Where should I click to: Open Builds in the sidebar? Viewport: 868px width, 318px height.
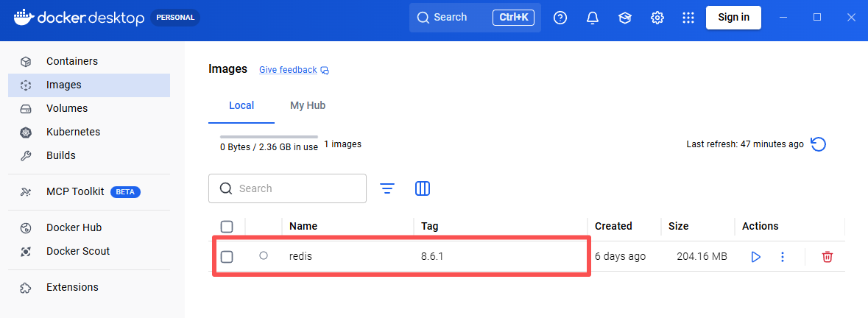[x=88, y=155]
